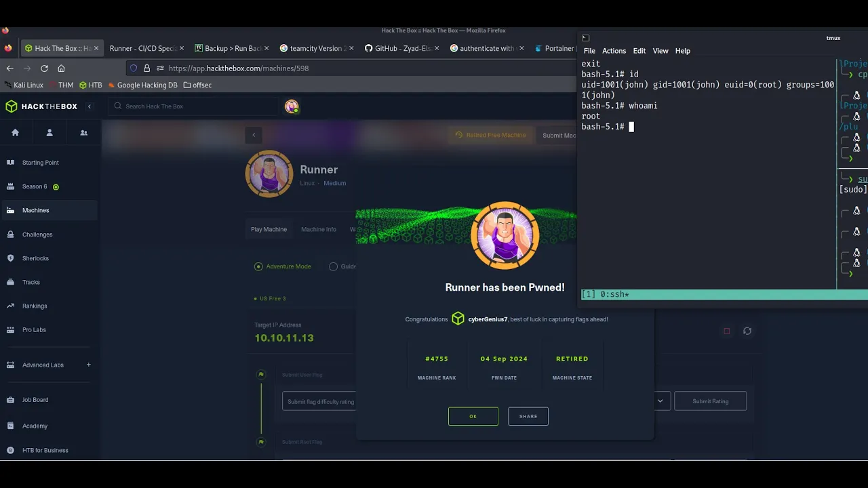Viewport: 868px width, 488px height.
Task: Open Actions menu in terminal window
Action: coord(614,51)
